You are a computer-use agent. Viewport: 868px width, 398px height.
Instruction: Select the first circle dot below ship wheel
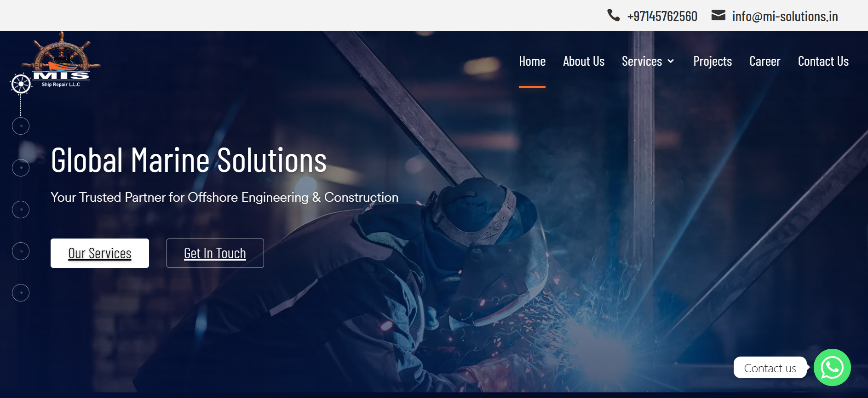pyautogui.click(x=21, y=126)
